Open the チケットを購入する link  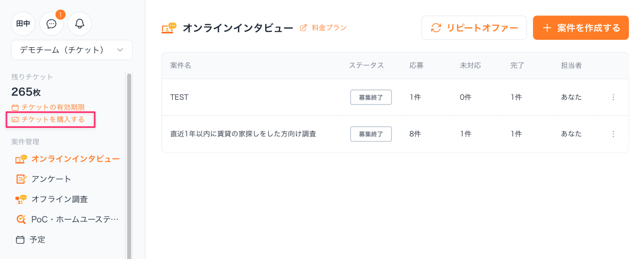pyautogui.click(x=53, y=119)
